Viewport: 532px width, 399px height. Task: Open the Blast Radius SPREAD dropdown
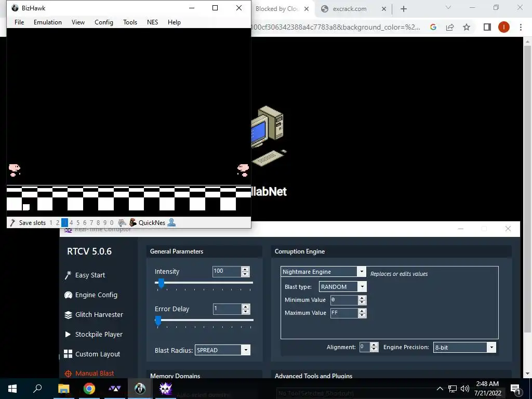[x=222, y=350]
